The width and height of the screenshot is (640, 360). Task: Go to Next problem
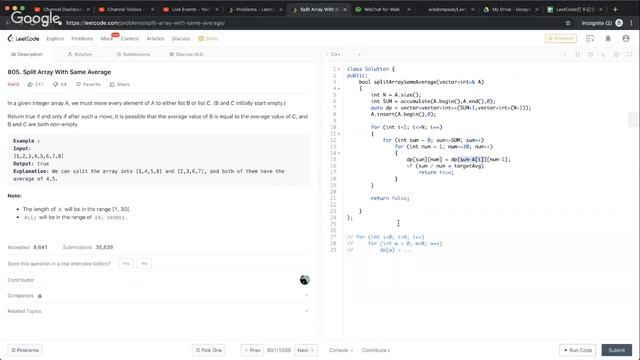(306, 350)
